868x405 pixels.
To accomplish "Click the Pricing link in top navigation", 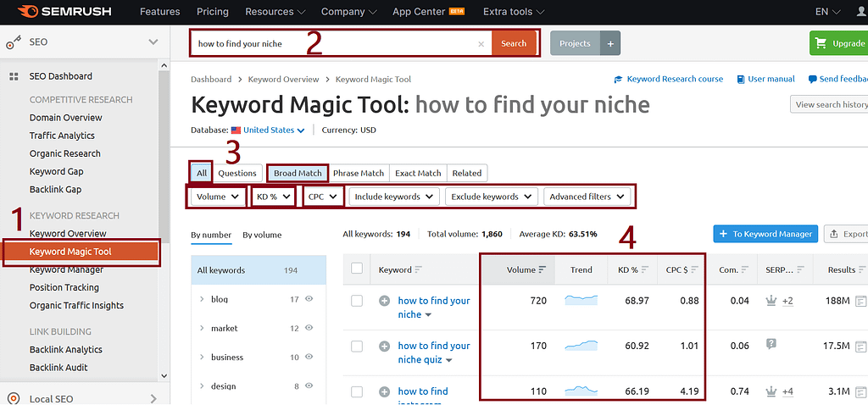I will 213,12.
